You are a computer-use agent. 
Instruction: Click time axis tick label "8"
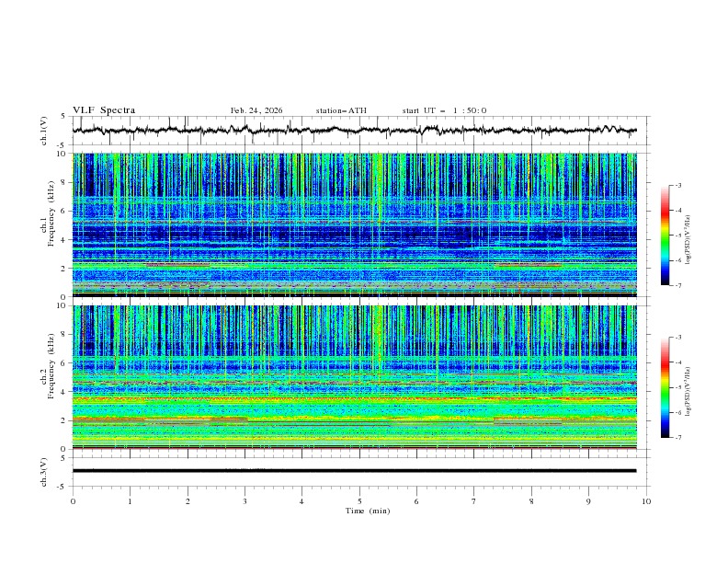[531, 501]
